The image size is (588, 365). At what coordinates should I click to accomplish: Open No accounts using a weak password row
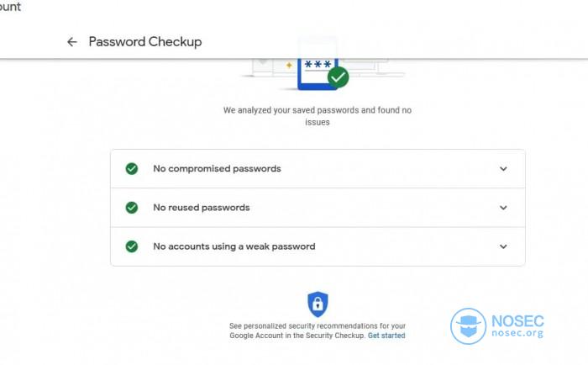[x=318, y=246]
